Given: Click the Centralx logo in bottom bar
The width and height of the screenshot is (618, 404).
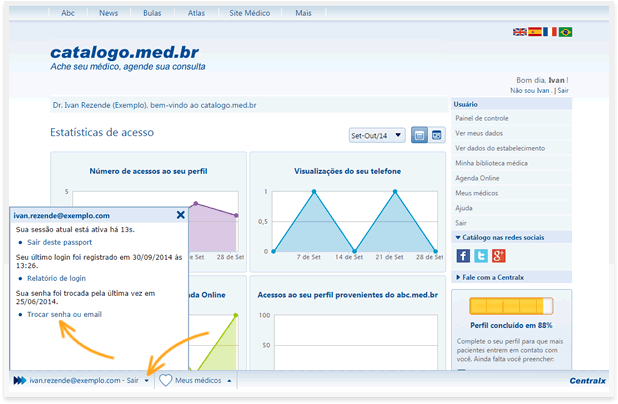Looking at the screenshot, I should (587, 381).
